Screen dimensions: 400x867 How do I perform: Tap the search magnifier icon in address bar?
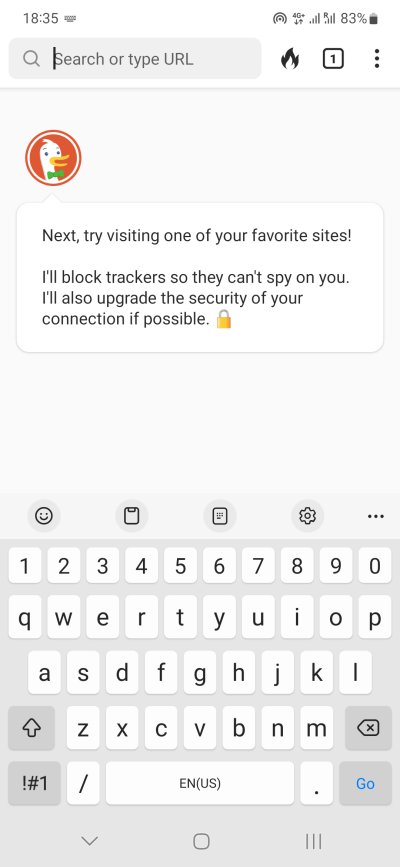(32, 59)
